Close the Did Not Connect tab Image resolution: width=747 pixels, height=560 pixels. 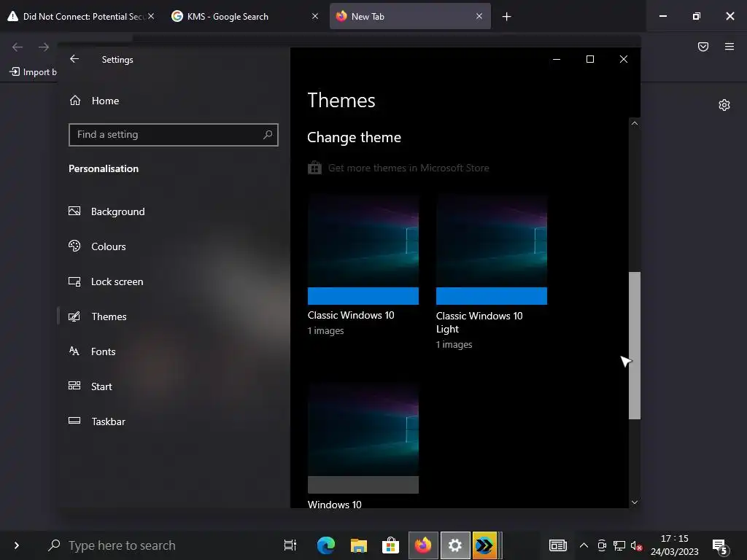click(x=151, y=17)
